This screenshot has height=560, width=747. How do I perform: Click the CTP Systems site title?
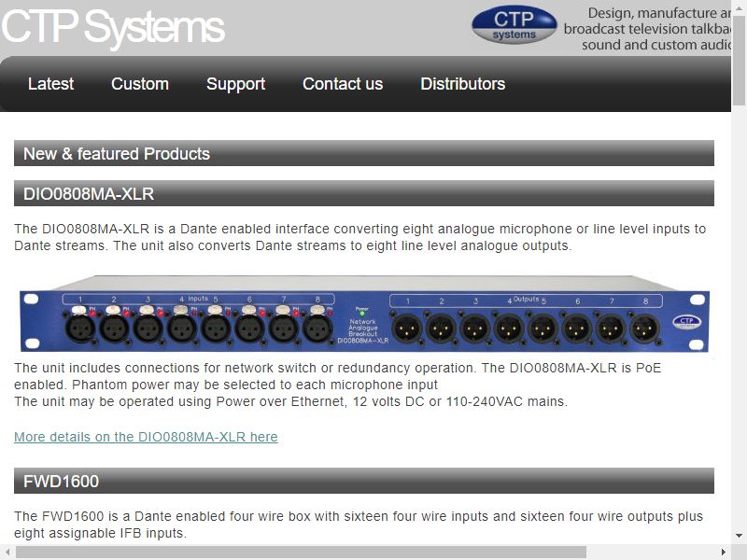[x=113, y=28]
